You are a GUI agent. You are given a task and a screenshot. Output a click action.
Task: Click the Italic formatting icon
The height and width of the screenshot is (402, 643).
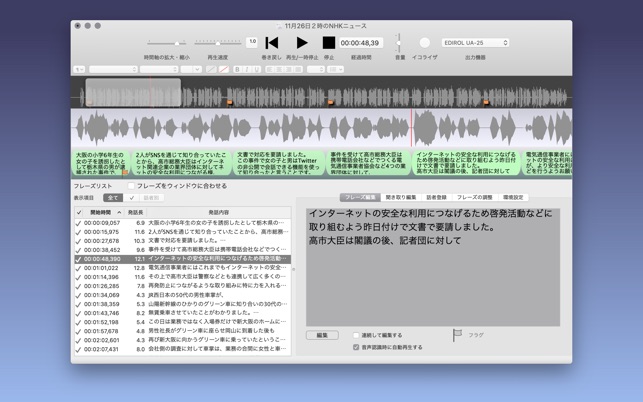(x=247, y=69)
